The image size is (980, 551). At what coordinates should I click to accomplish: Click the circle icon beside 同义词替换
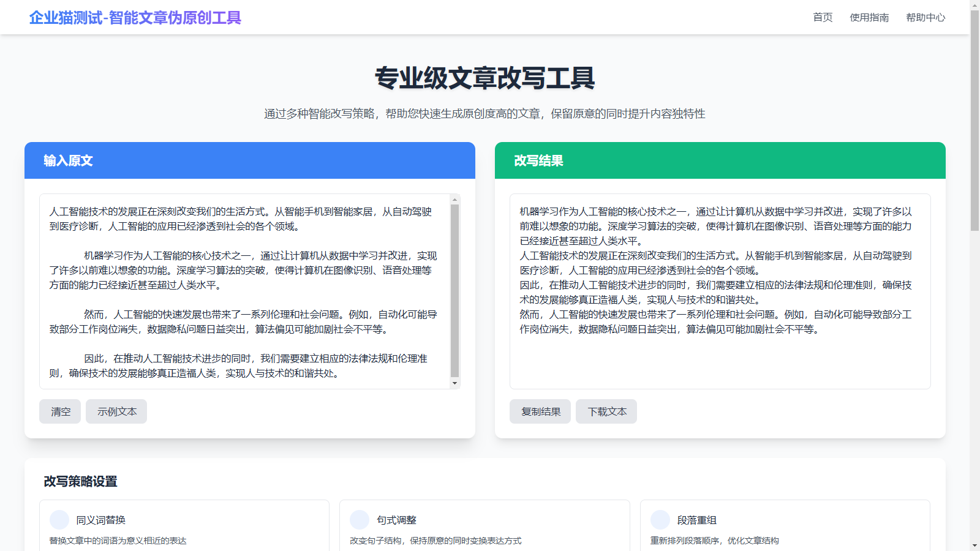click(x=59, y=520)
